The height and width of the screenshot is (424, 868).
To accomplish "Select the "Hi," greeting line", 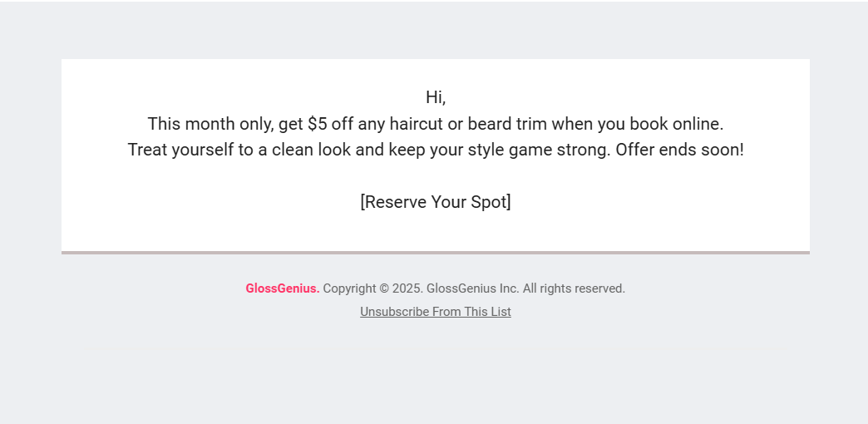I will pyautogui.click(x=436, y=97).
